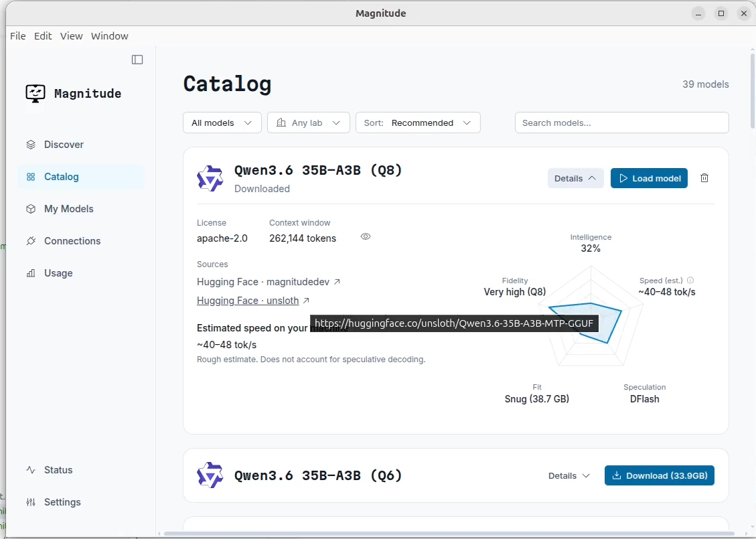Click the Intelligence 32% value
The height and width of the screenshot is (539, 756).
click(591, 249)
